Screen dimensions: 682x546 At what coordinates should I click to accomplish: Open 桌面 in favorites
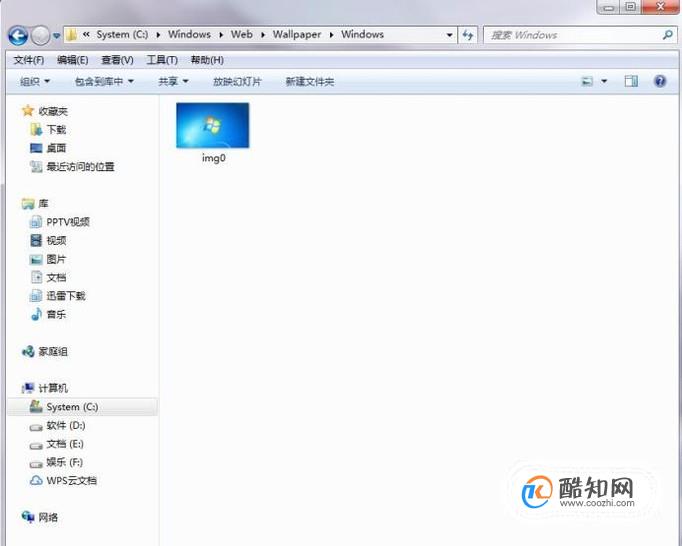tap(56, 148)
